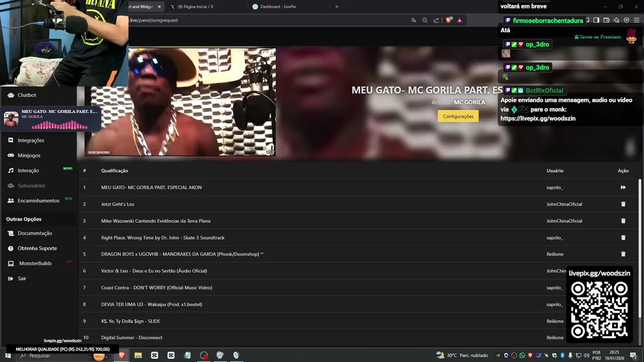This screenshot has height=362, width=644.
Task: Go to Minijogos in the sidebar
Action: (x=29, y=155)
